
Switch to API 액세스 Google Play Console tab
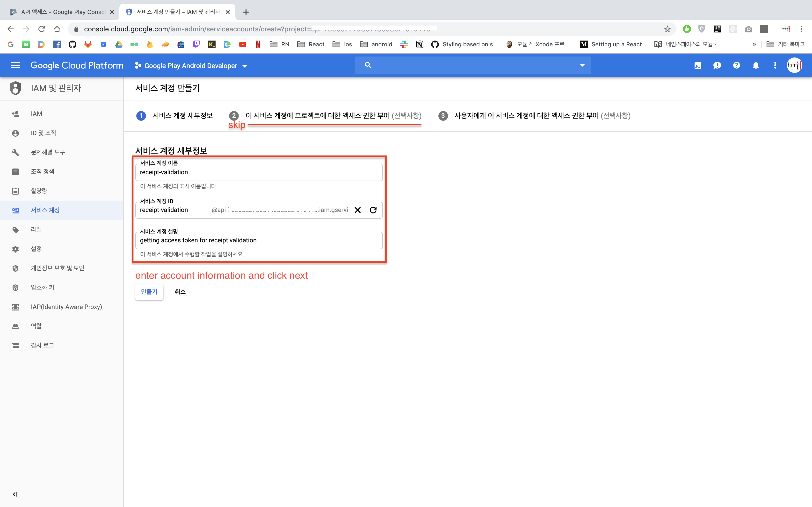click(62, 12)
